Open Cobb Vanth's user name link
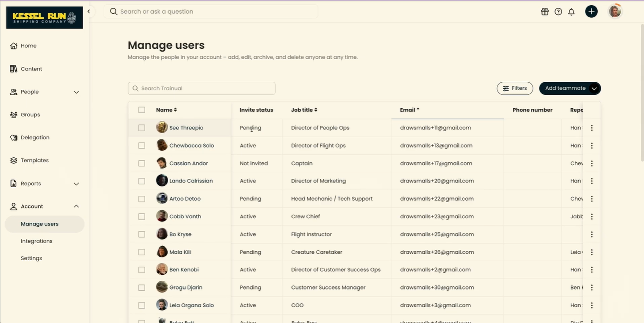644x323 pixels. tap(185, 217)
